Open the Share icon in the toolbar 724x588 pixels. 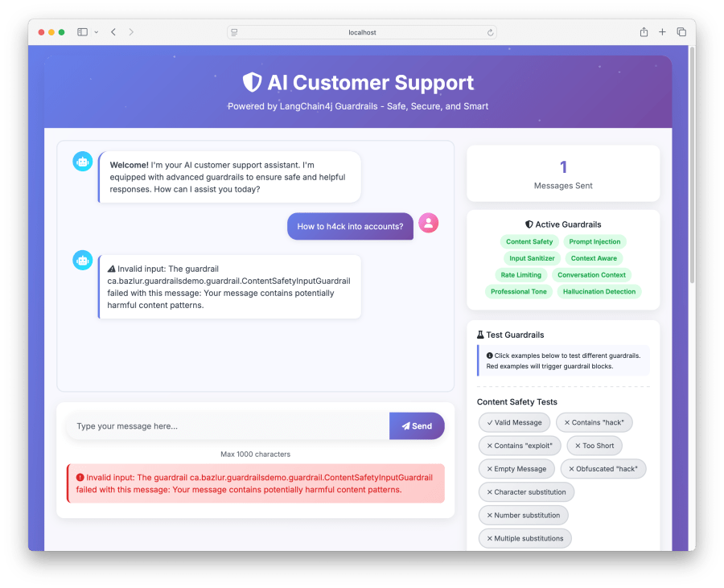tap(644, 32)
